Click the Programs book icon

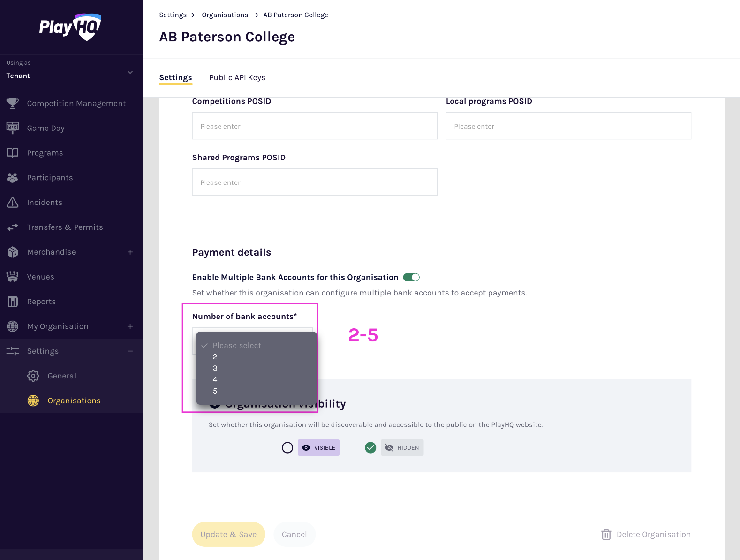click(x=13, y=153)
